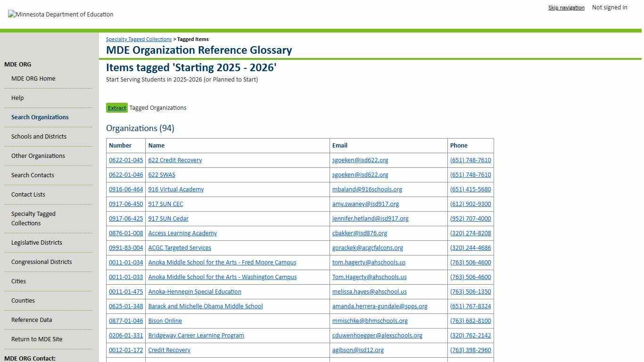
Task: Email sgoeken@isd622.org from the table
Action: coord(360,160)
